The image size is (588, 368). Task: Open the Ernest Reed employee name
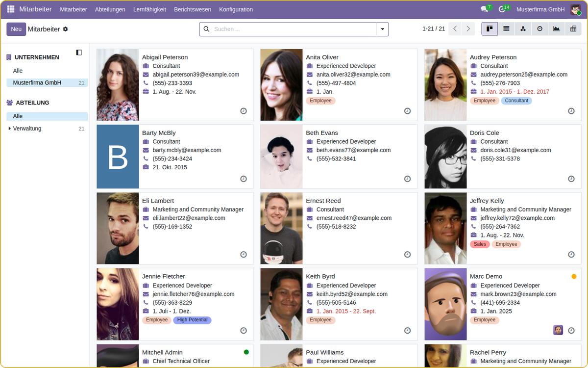point(323,201)
